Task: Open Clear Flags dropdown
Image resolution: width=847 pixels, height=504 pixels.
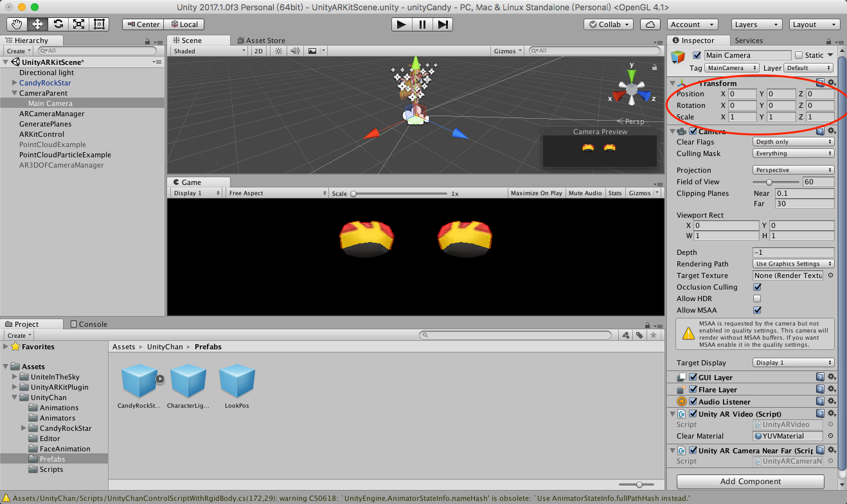Action: (x=794, y=142)
